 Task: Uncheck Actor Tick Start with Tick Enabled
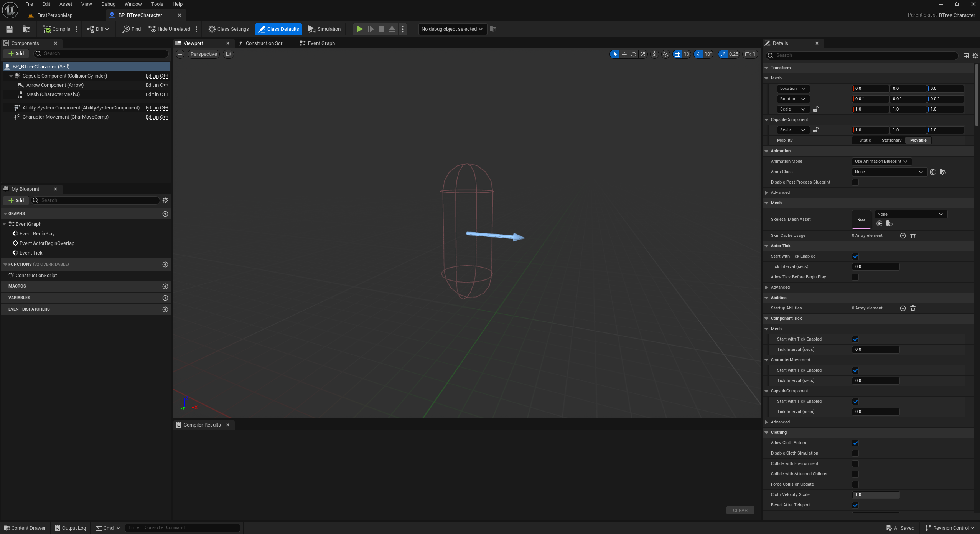click(855, 256)
